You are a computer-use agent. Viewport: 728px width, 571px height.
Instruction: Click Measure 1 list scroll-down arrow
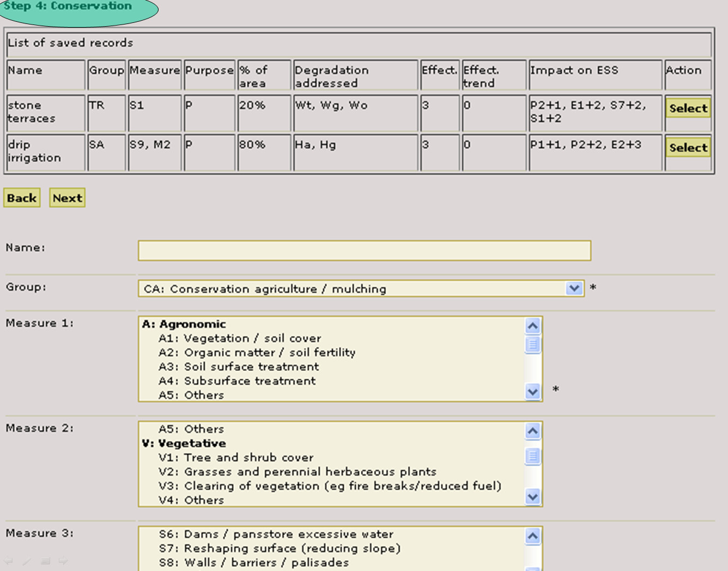pos(532,391)
